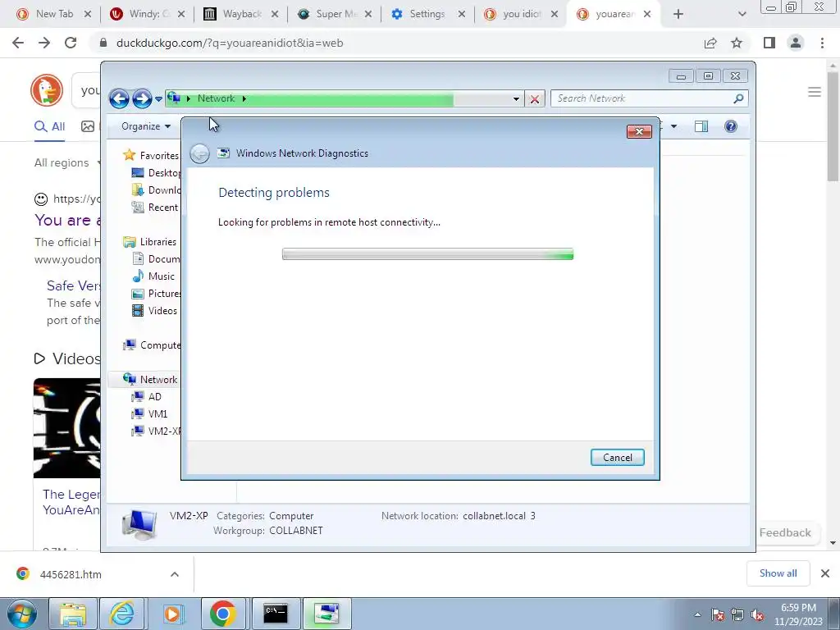840x630 pixels.
Task: Click the Explorer forward navigation button
Action: pos(141,98)
